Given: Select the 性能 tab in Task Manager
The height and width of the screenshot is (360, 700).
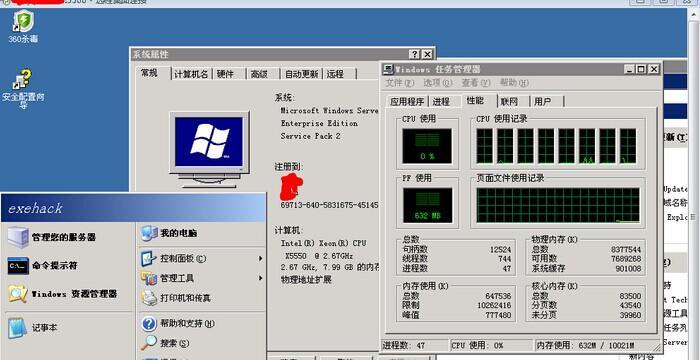Looking at the screenshot, I should coord(475,100).
